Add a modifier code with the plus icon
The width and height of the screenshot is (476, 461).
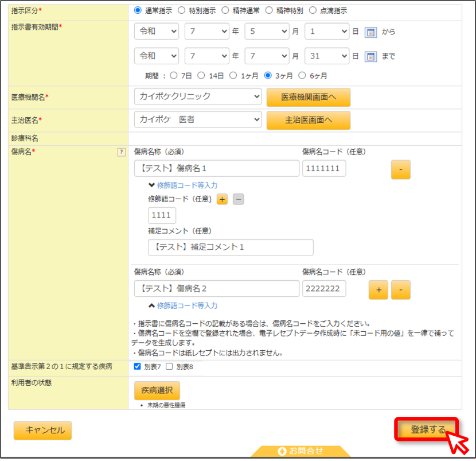(x=222, y=199)
